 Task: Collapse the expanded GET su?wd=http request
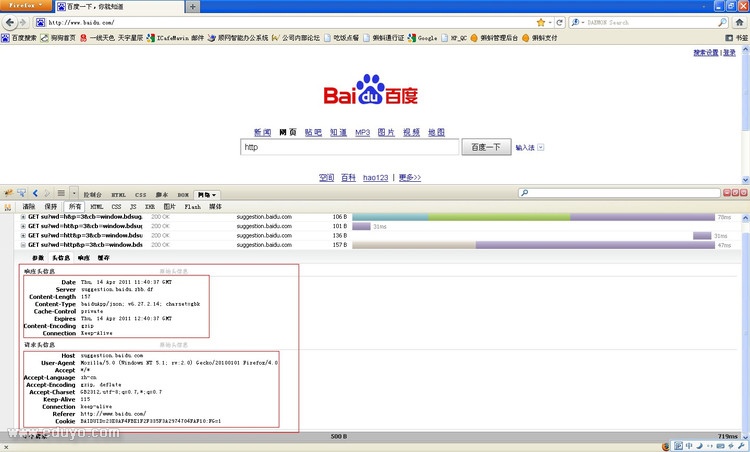tap(23, 244)
